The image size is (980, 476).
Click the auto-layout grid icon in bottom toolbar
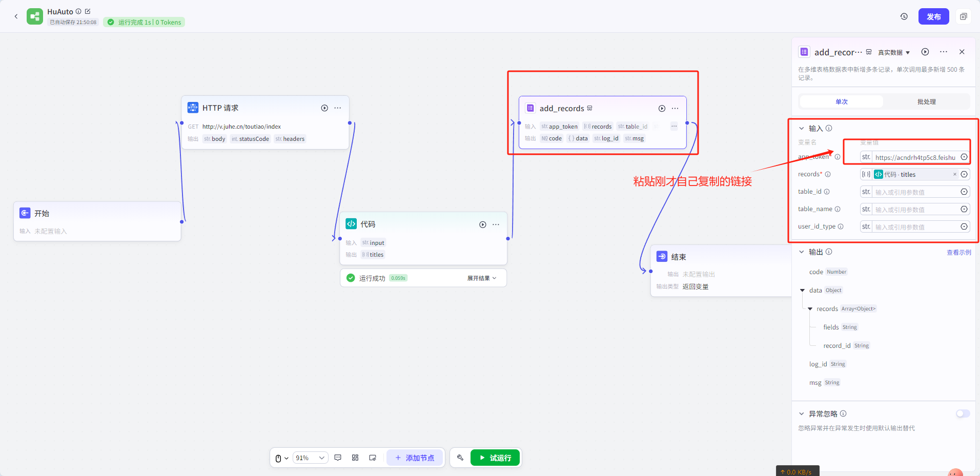355,458
